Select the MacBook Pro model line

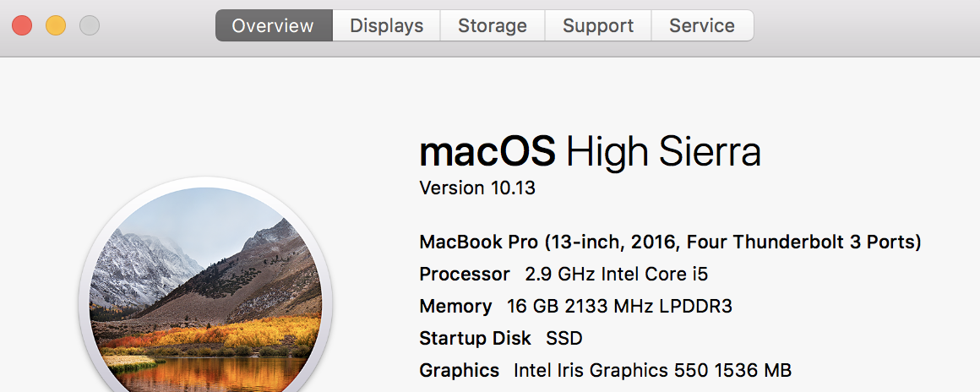pos(670,242)
